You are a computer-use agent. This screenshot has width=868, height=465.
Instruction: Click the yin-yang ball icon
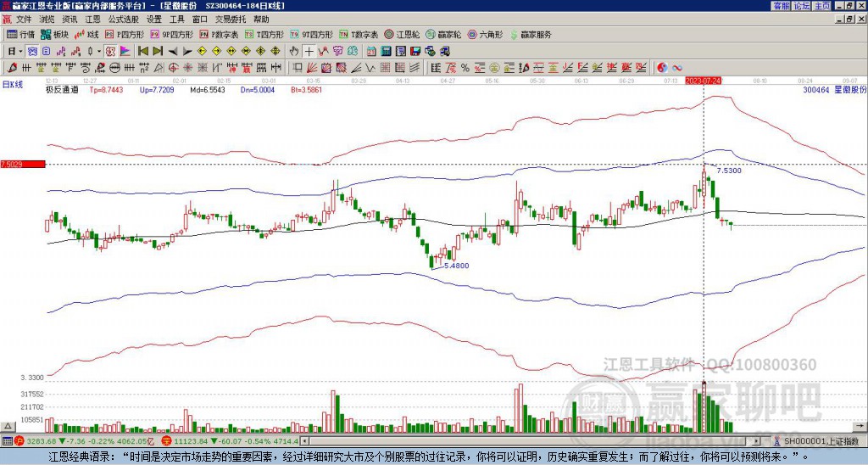[x=662, y=68]
